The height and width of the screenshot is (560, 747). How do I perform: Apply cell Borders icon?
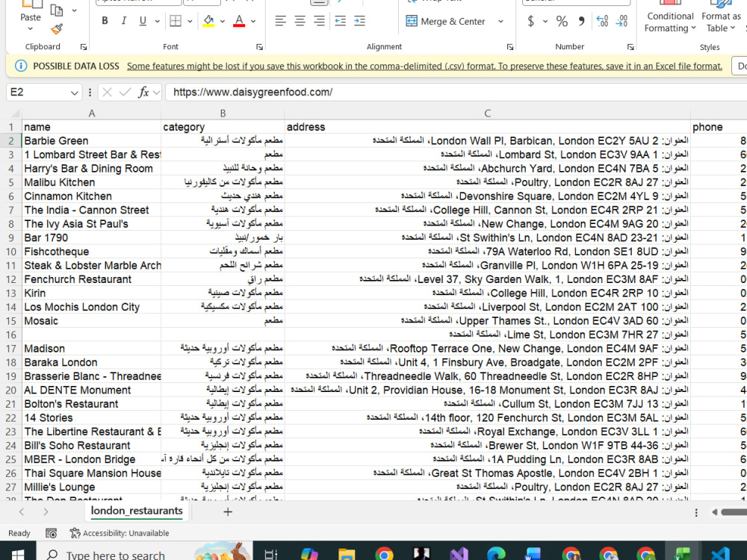tap(176, 21)
